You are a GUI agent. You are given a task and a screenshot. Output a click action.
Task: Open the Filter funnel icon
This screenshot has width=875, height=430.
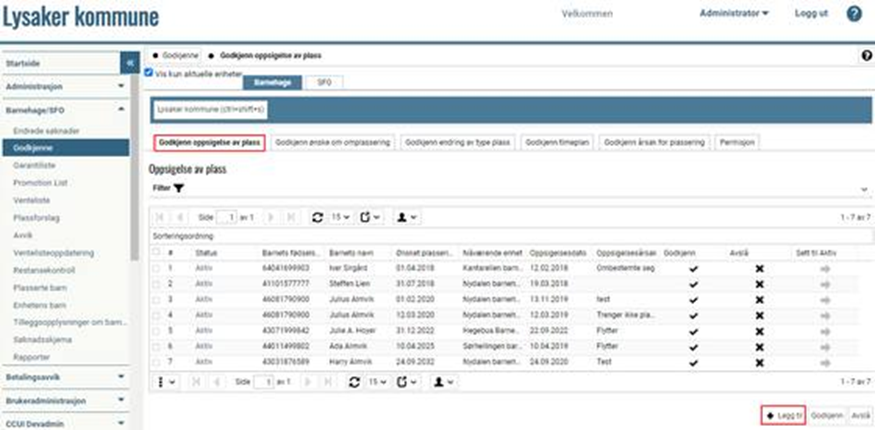[x=179, y=188]
